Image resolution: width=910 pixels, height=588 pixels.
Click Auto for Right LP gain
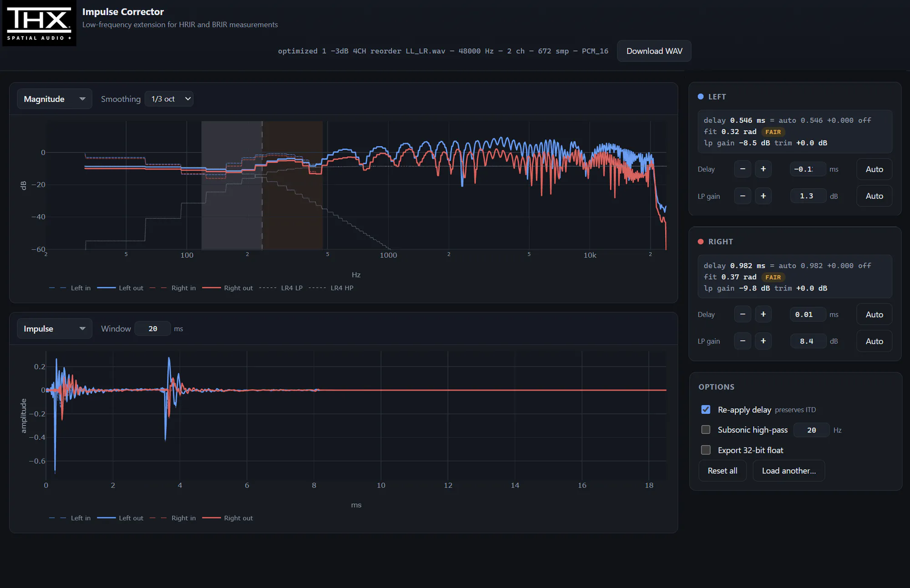[x=874, y=341]
